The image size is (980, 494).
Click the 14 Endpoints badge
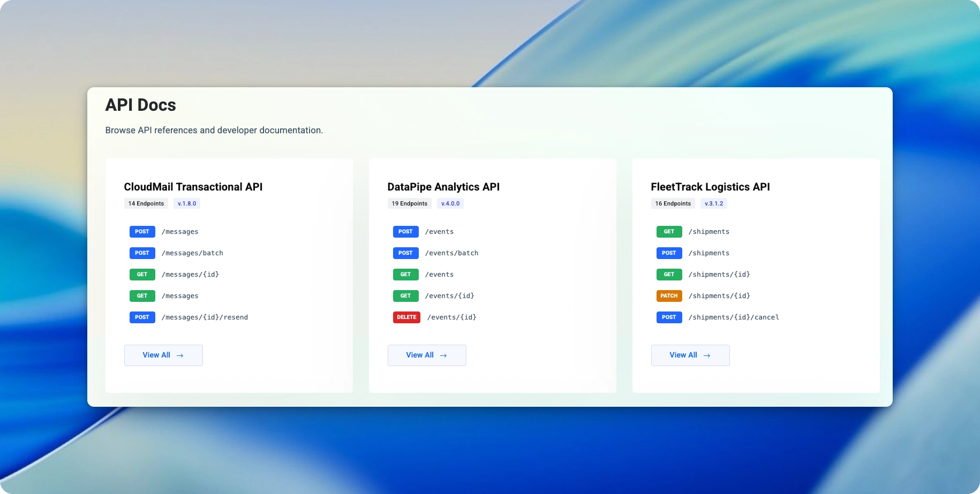click(146, 203)
